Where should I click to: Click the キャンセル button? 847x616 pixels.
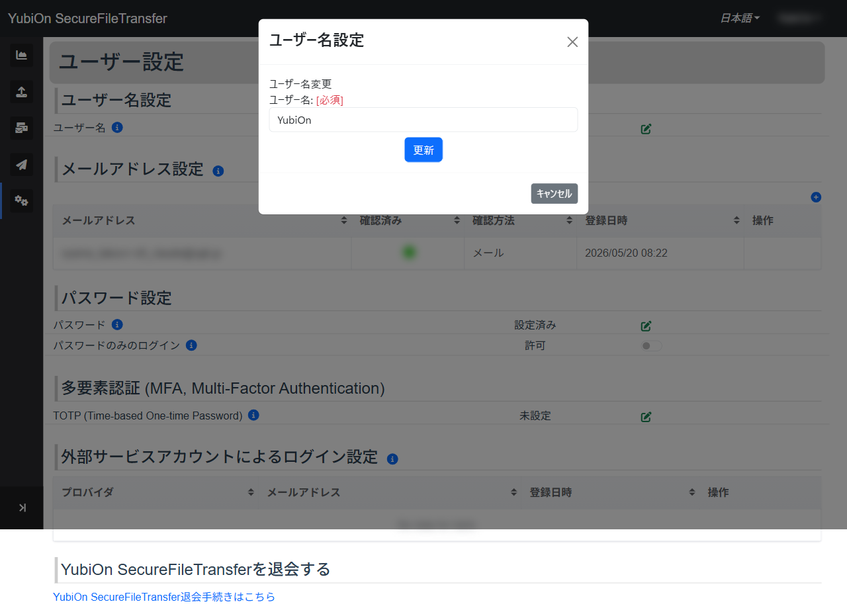tap(555, 193)
